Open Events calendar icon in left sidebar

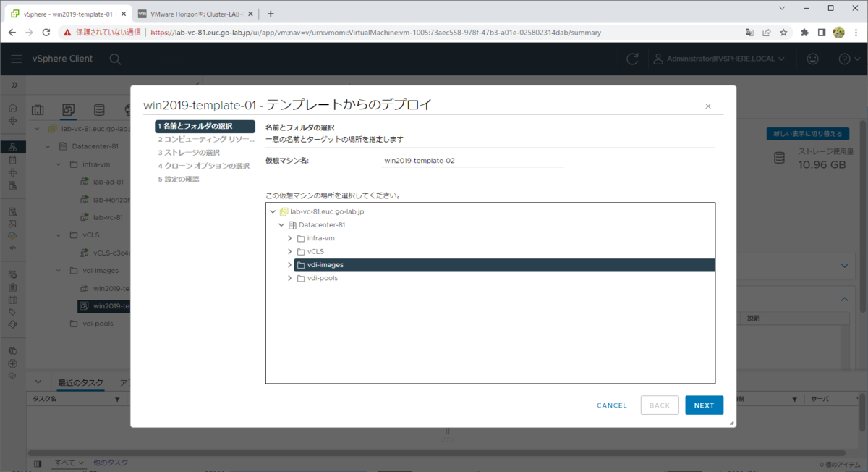(12, 300)
